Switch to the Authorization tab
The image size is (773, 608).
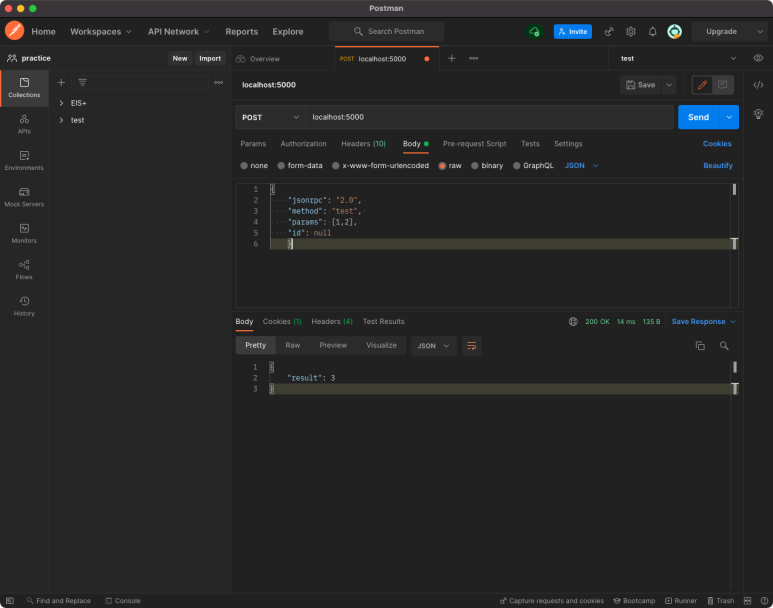point(303,143)
